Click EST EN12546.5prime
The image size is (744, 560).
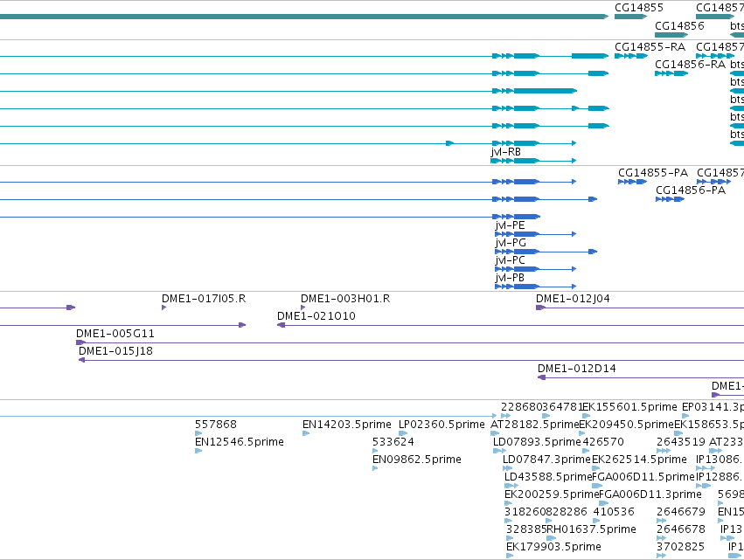point(240,442)
